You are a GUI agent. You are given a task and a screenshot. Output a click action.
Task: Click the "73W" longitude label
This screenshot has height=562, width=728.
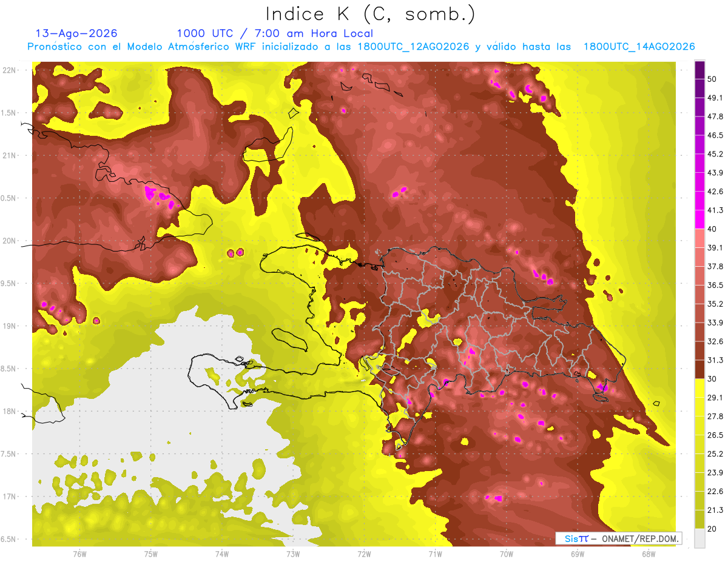click(293, 554)
